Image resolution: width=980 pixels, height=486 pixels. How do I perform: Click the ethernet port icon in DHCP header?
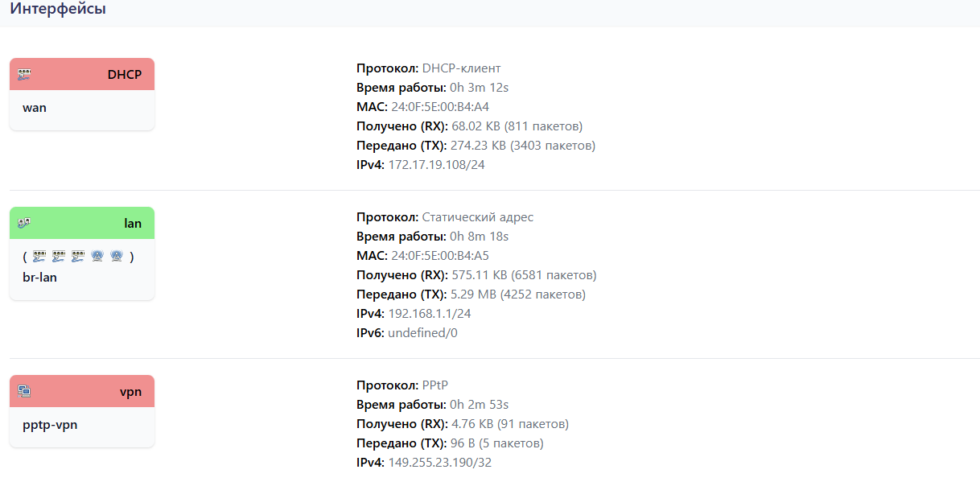[x=24, y=74]
